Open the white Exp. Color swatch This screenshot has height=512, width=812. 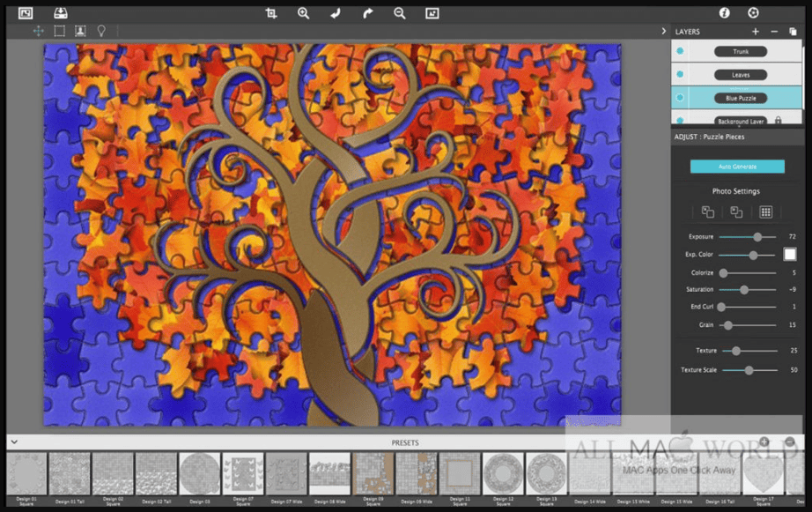(790, 255)
